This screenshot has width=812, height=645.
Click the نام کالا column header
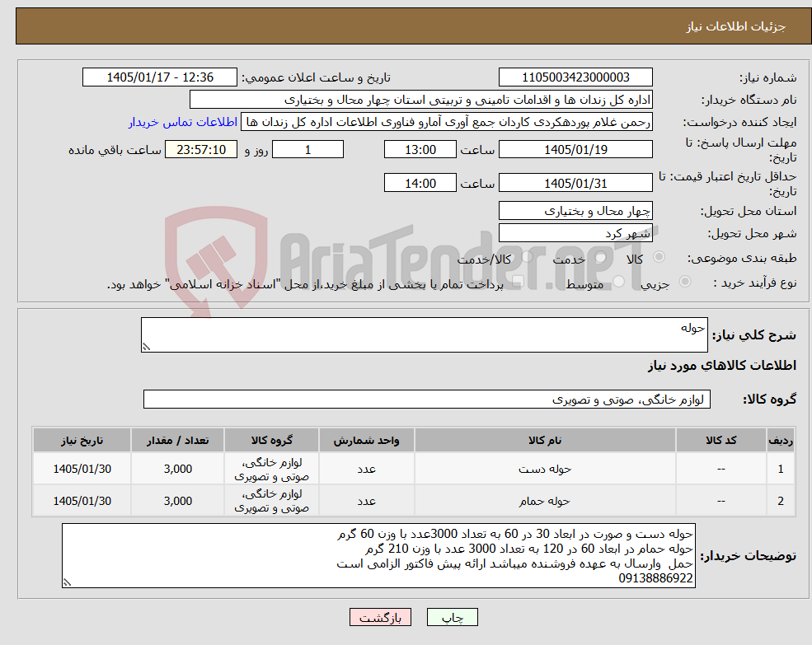tap(545, 440)
